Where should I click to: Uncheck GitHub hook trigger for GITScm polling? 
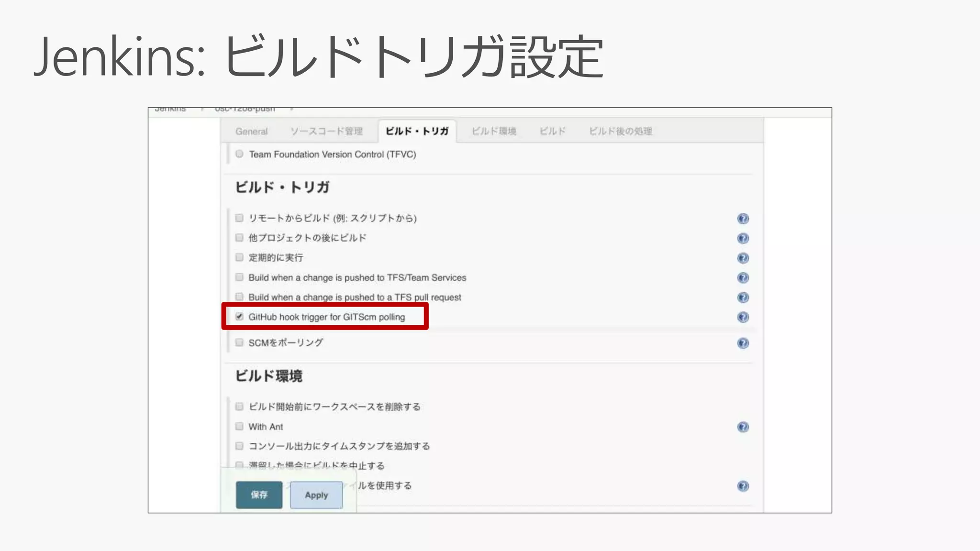point(239,317)
